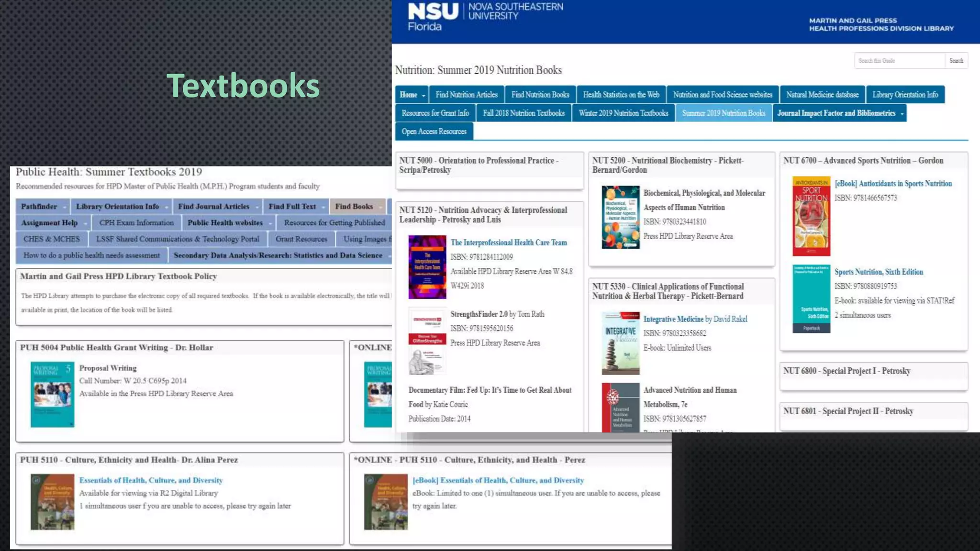This screenshot has height=551, width=980.
Task: Expand the Assignment Help dropdown arrow
Action: (86, 223)
